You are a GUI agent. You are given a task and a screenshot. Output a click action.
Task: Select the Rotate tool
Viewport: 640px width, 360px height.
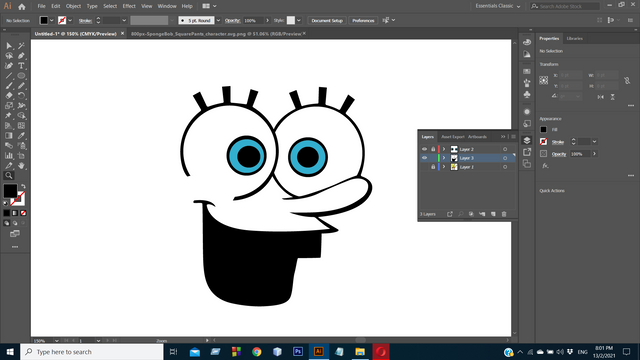click(21, 96)
